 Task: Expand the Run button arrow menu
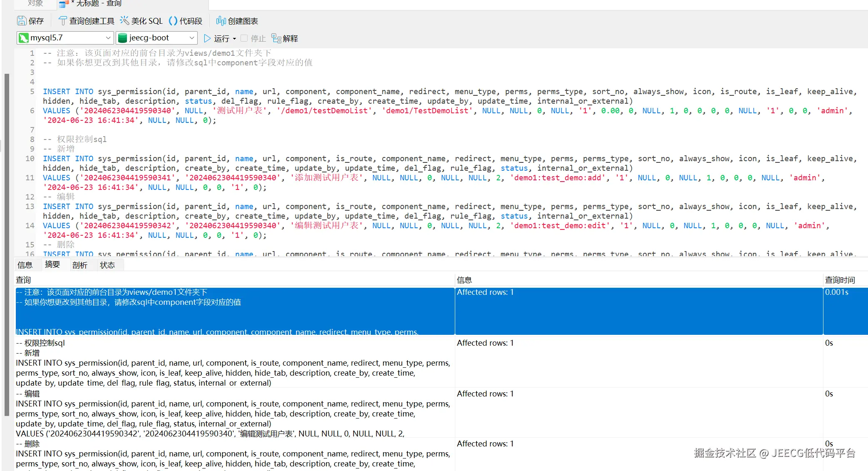click(234, 39)
